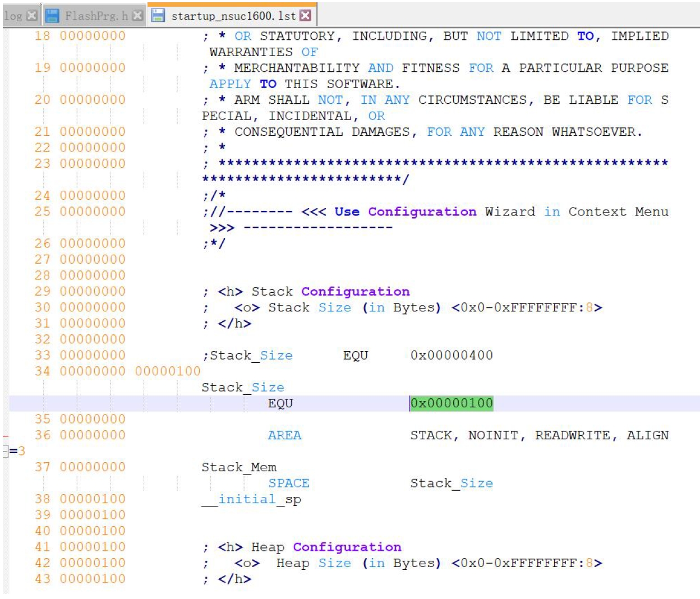Switch to the FlashPrg.h tab
700x599 pixels.
[x=96, y=16]
